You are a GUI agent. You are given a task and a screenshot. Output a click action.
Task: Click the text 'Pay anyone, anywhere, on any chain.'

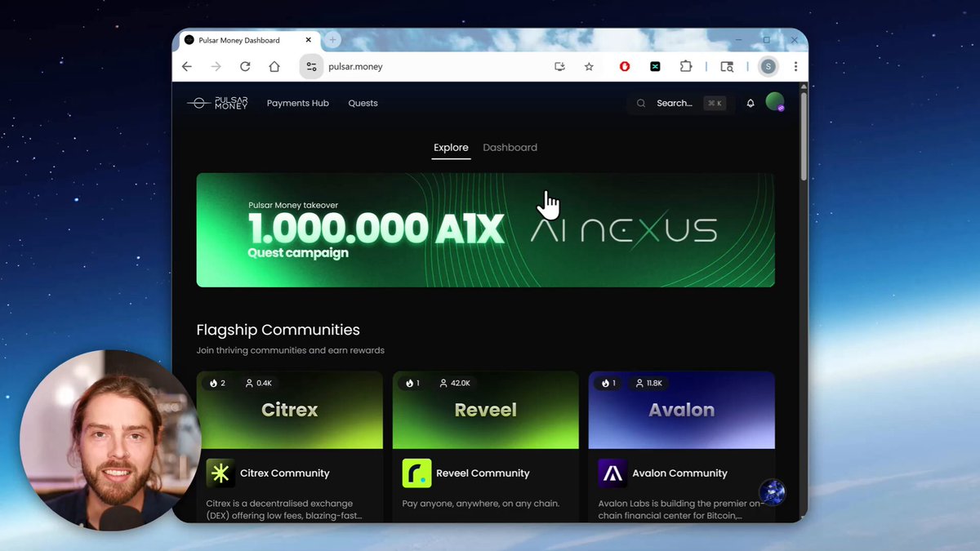481,504
